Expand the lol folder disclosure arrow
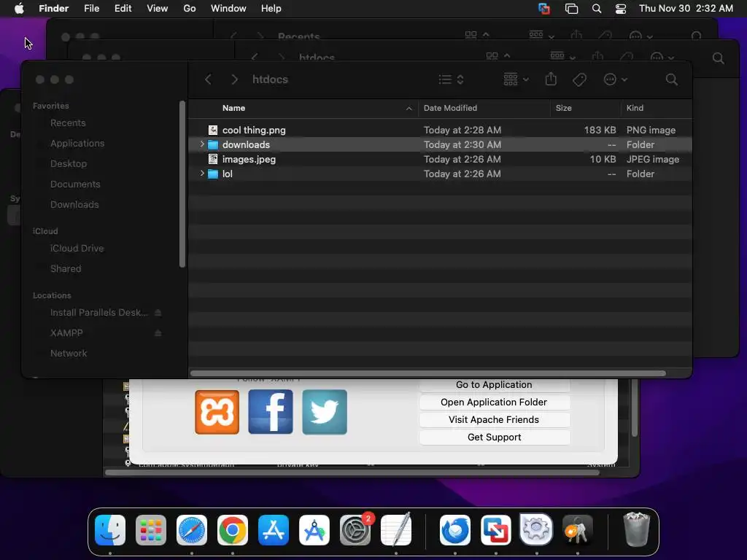Image resolution: width=747 pixels, height=560 pixels. [x=202, y=174]
